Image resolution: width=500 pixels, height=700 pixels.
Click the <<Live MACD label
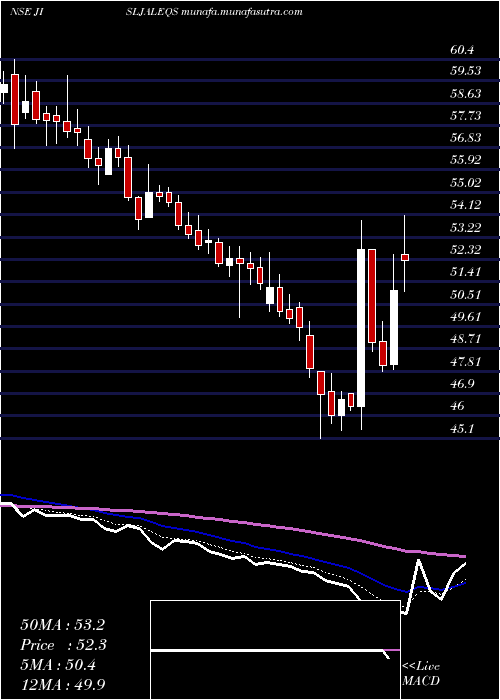click(x=421, y=673)
